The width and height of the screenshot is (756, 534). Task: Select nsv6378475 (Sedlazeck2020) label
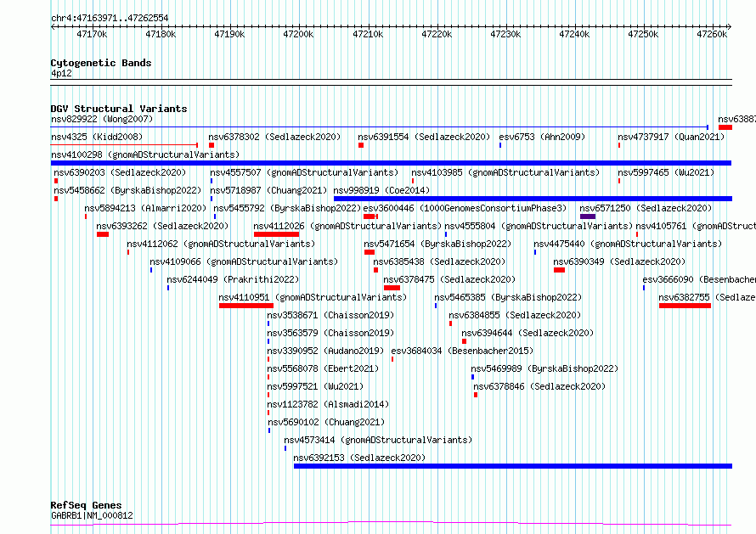pyautogui.click(x=449, y=279)
